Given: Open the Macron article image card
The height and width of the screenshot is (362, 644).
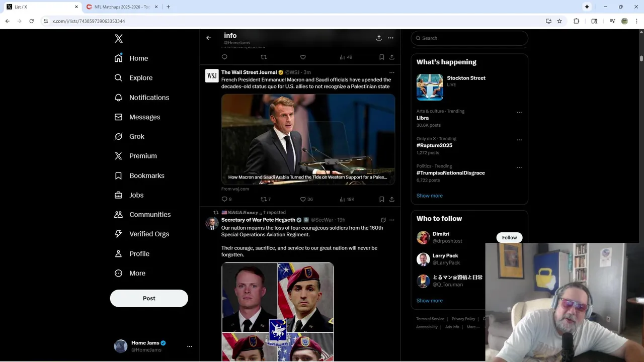Looking at the screenshot, I should 308,139.
